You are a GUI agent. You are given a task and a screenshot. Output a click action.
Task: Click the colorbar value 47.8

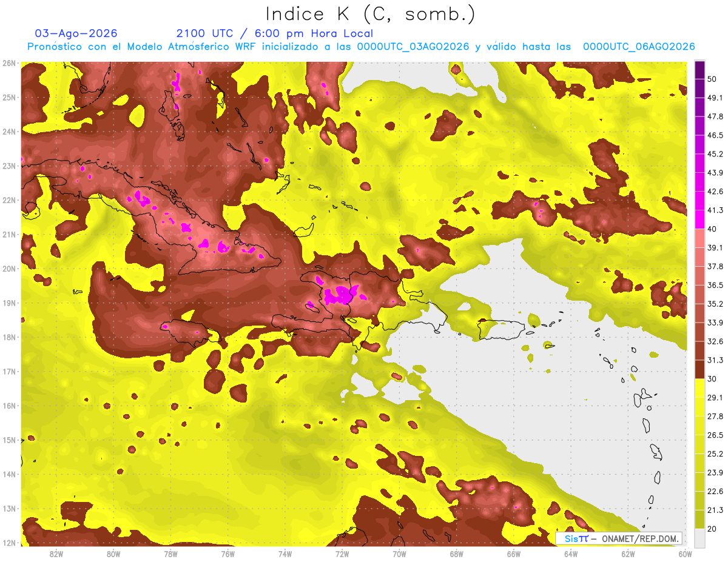tap(715, 117)
